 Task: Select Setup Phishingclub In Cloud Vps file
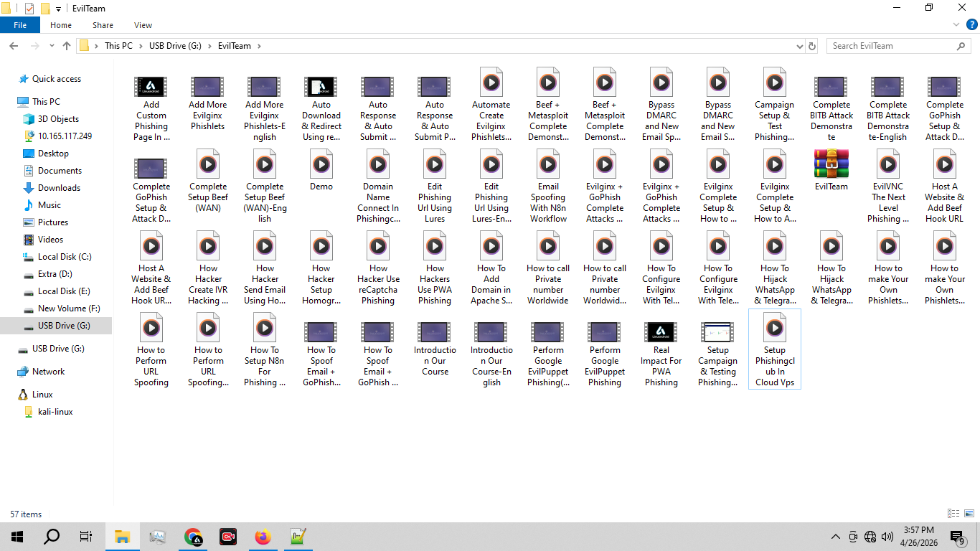pyautogui.click(x=775, y=350)
